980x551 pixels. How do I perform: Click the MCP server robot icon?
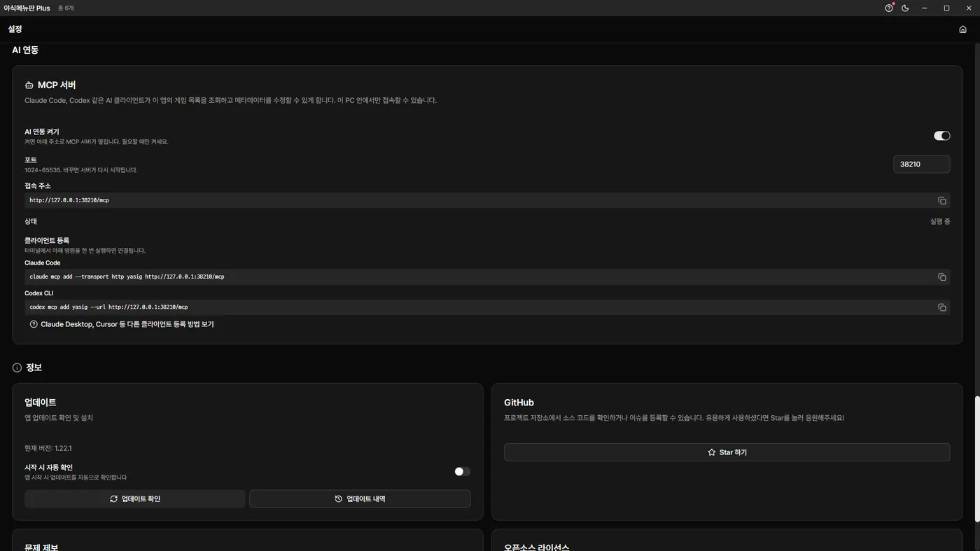[29, 85]
